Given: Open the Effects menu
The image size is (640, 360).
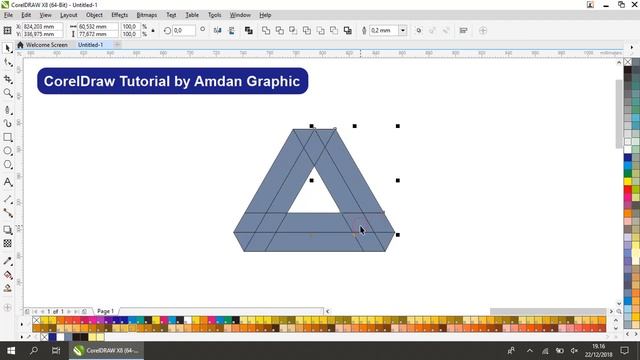Looking at the screenshot, I should pos(120,15).
